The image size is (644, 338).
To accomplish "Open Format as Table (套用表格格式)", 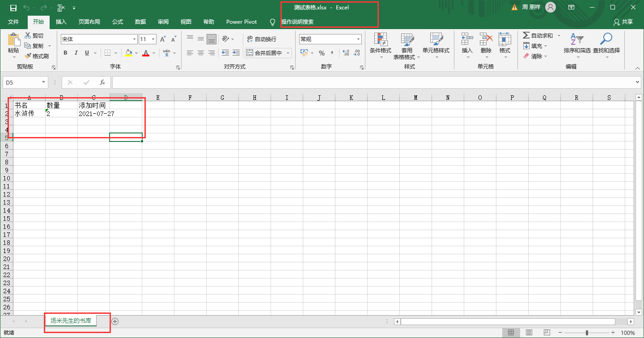I will click(x=407, y=46).
